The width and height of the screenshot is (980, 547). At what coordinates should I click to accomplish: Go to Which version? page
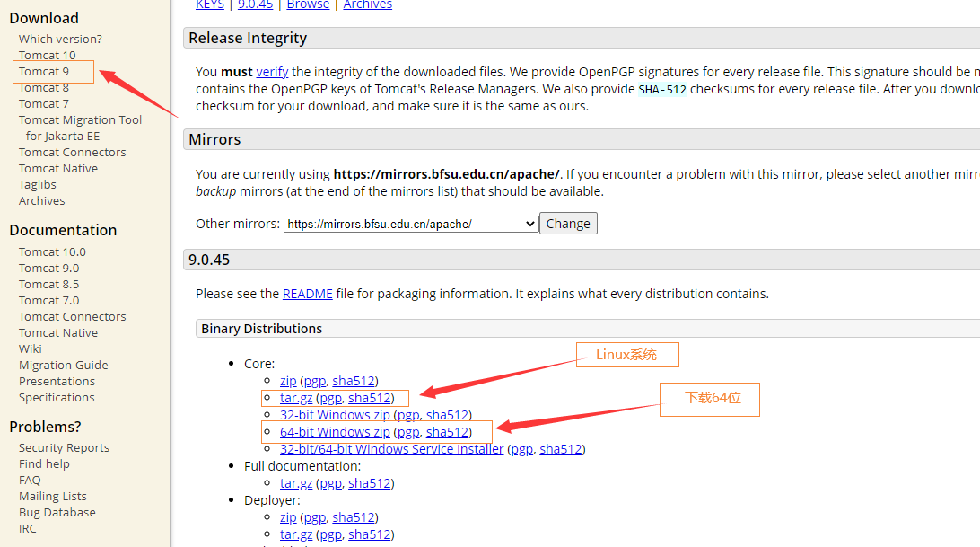60,39
